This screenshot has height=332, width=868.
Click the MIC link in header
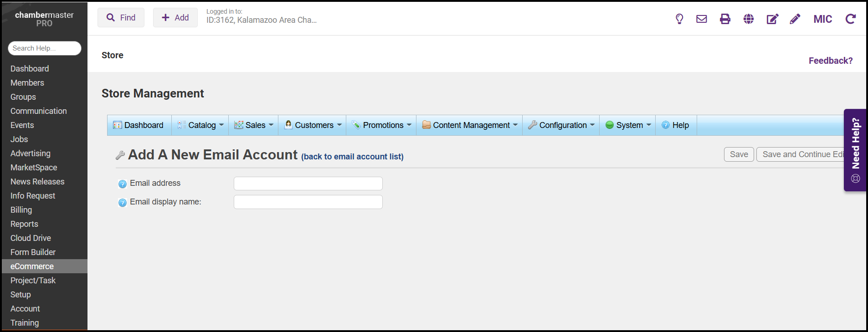823,19
